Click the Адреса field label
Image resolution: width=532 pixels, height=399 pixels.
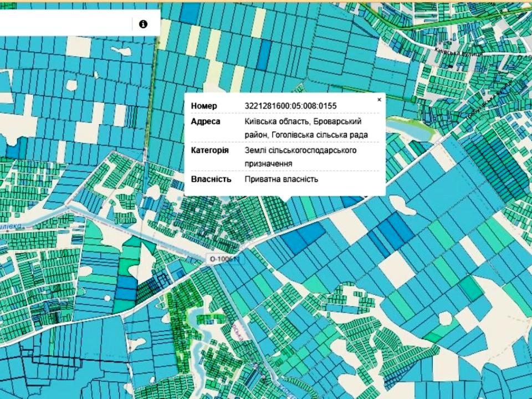[206, 121]
